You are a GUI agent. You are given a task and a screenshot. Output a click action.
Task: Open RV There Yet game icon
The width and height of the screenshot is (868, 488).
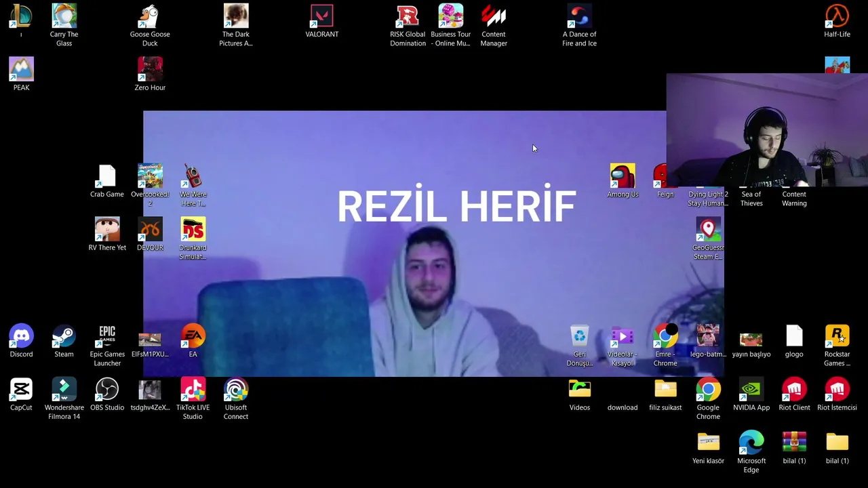pyautogui.click(x=107, y=230)
